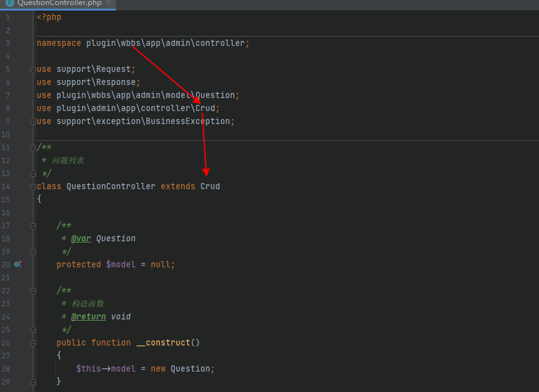
Task: Click the Question import on line 7
Action: tap(215, 96)
